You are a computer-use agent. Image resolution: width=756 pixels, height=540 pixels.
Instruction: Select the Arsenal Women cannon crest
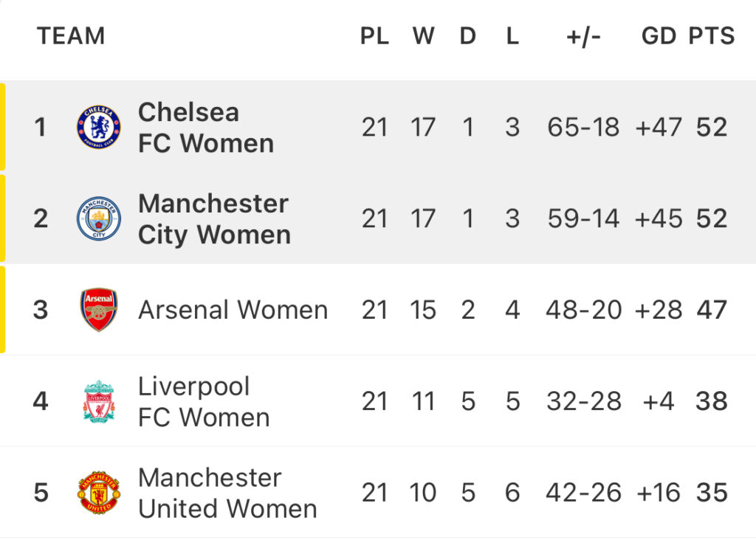coord(99,310)
